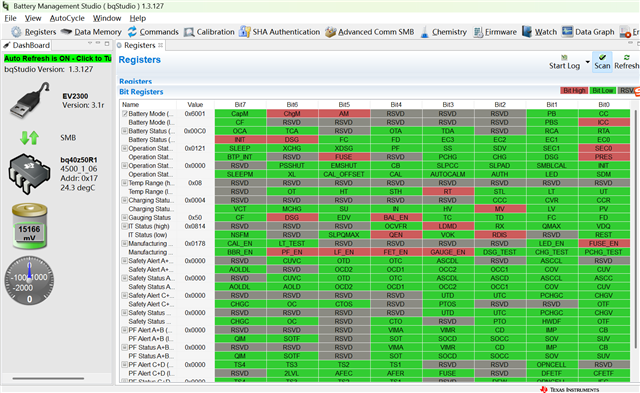The image size is (640, 393).
Task: Click the green Bit Low legend swatch
Action: (x=602, y=91)
